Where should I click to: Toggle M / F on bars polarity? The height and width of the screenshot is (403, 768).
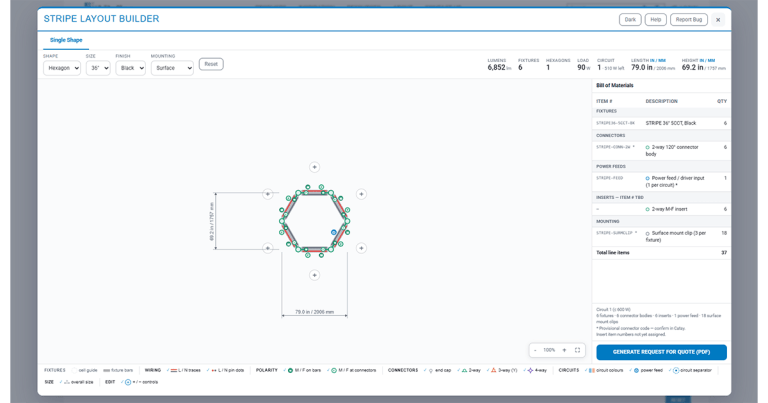(x=302, y=370)
